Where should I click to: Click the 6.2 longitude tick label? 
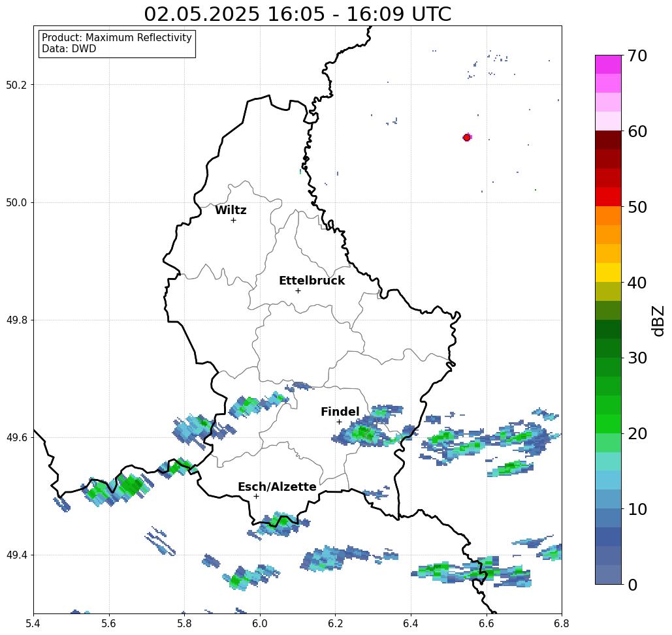(x=335, y=623)
